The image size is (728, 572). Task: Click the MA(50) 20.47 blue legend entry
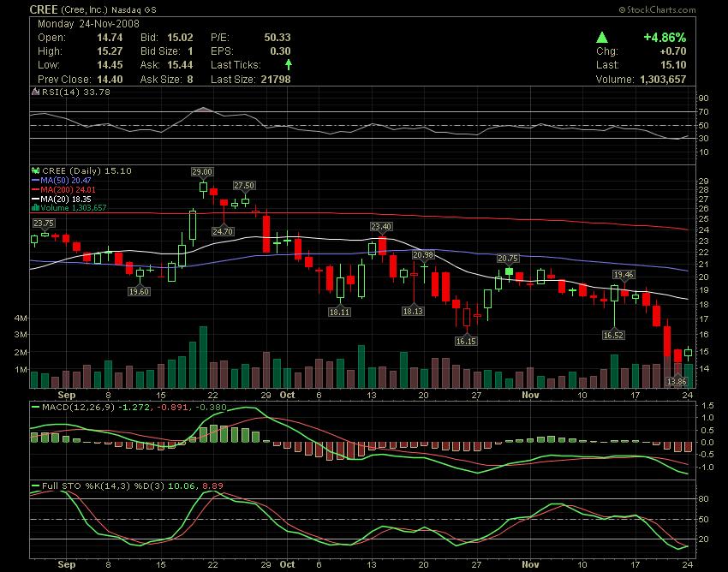(x=62, y=180)
